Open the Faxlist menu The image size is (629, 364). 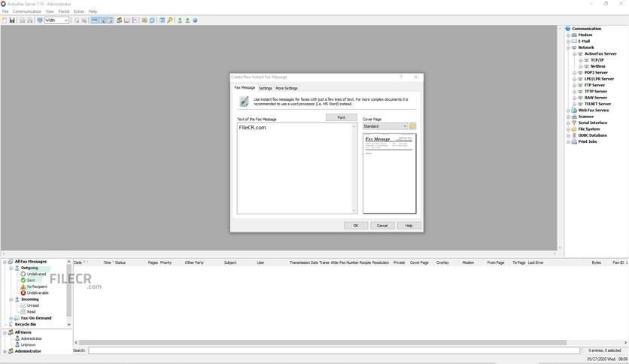pyautogui.click(x=64, y=11)
